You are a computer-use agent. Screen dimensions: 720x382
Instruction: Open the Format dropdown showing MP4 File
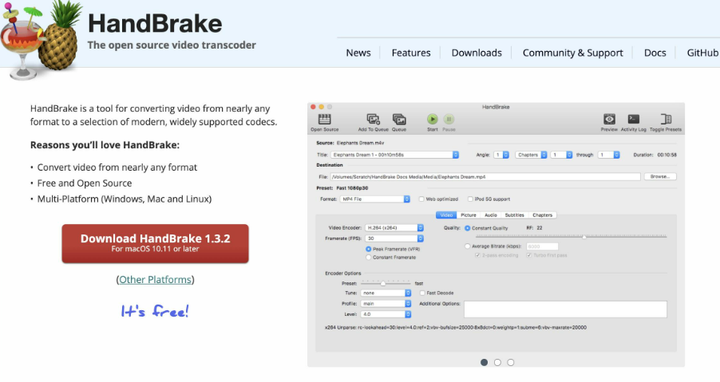click(375, 199)
